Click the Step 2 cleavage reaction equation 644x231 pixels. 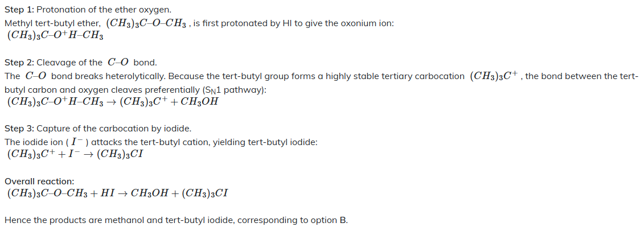click(x=113, y=102)
